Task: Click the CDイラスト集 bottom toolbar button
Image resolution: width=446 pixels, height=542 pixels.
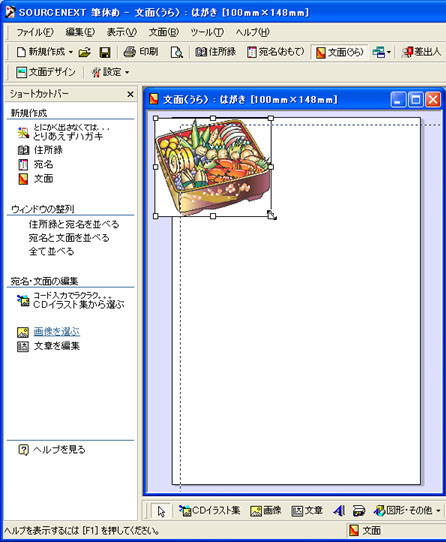Action: click(210, 511)
